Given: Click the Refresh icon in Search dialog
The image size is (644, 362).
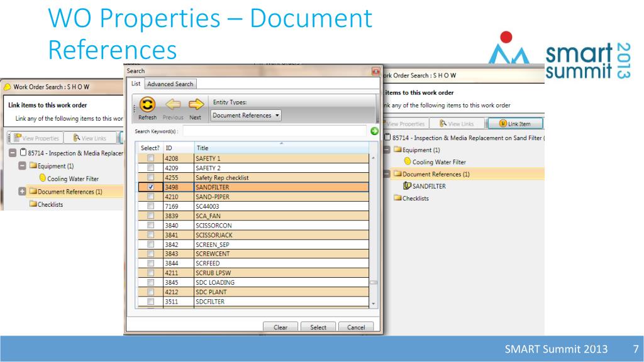Looking at the screenshot, I should pos(147,105).
